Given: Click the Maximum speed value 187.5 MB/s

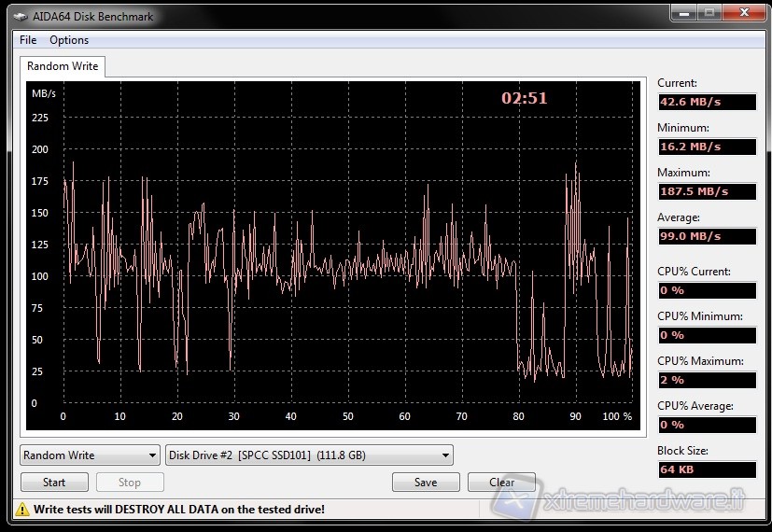Looking at the screenshot, I should pyautogui.click(x=707, y=191).
